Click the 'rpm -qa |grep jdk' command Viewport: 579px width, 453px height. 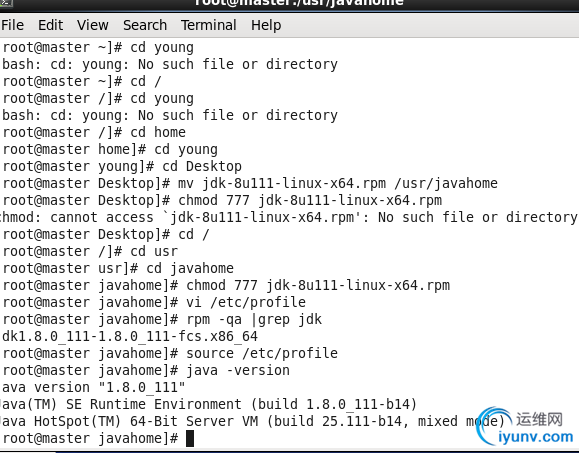pos(254,319)
